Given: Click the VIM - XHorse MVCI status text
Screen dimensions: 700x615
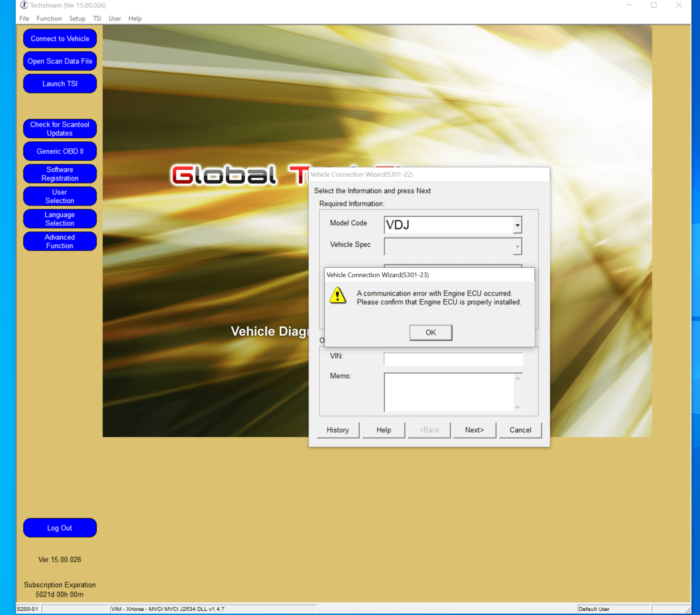Looking at the screenshot, I should (x=168, y=609).
